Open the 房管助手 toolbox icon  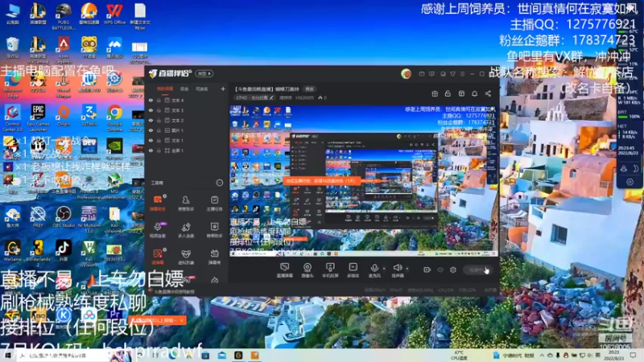(x=186, y=204)
